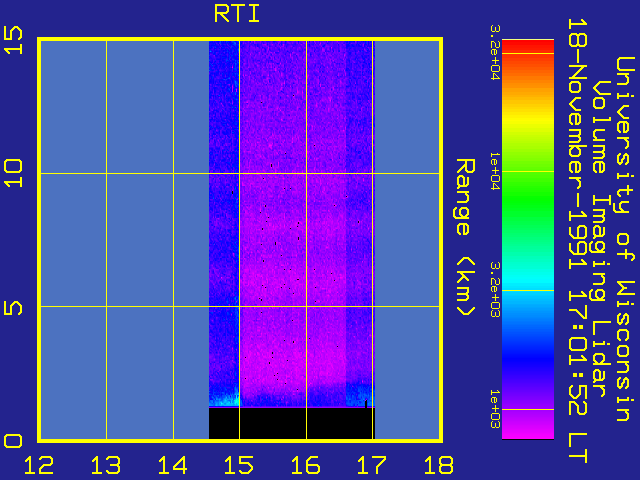Click the 'Range (km)' axis title
This screenshot has width=640, height=480.
point(465,237)
